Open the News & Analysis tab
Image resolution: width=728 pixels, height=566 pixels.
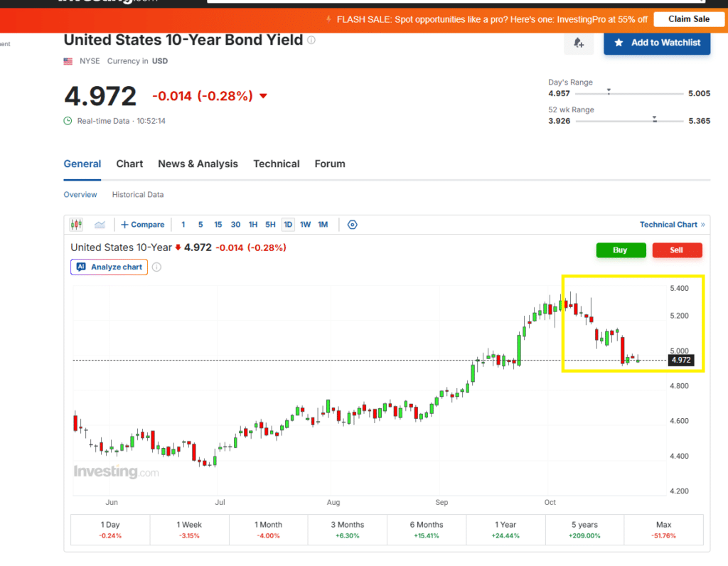pyautogui.click(x=198, y=164)
